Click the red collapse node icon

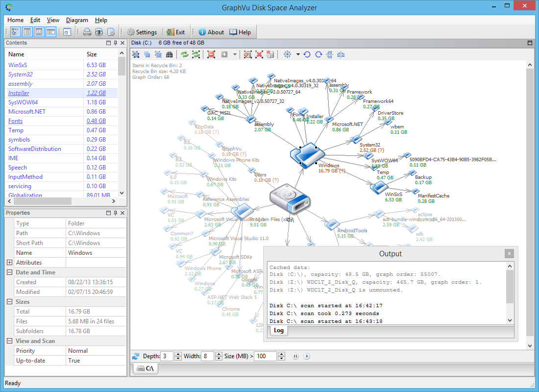coord(211,54)
